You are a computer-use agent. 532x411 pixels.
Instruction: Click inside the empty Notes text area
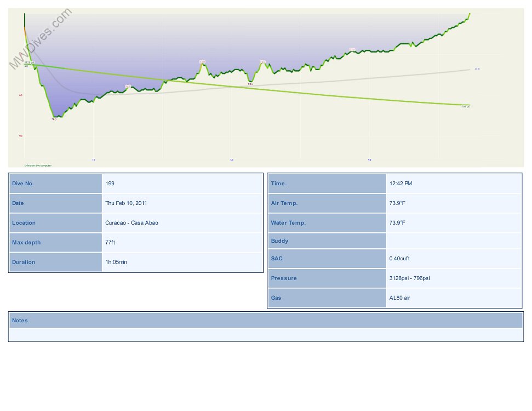click(266, 335)
